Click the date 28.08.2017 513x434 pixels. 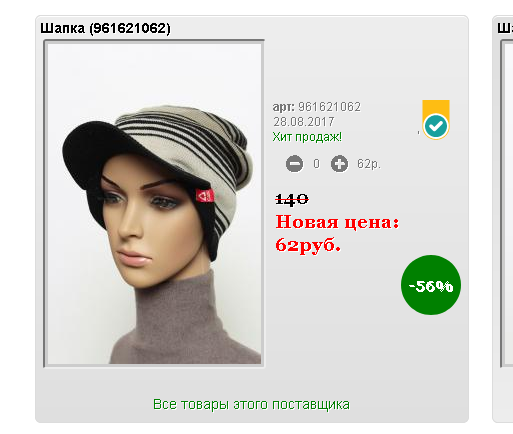click(304, 122)
